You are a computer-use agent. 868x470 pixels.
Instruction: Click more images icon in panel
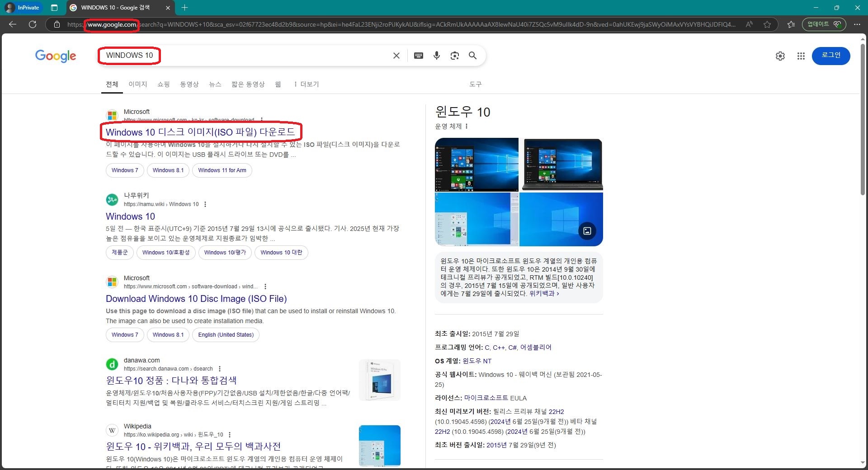pos(587,231)
